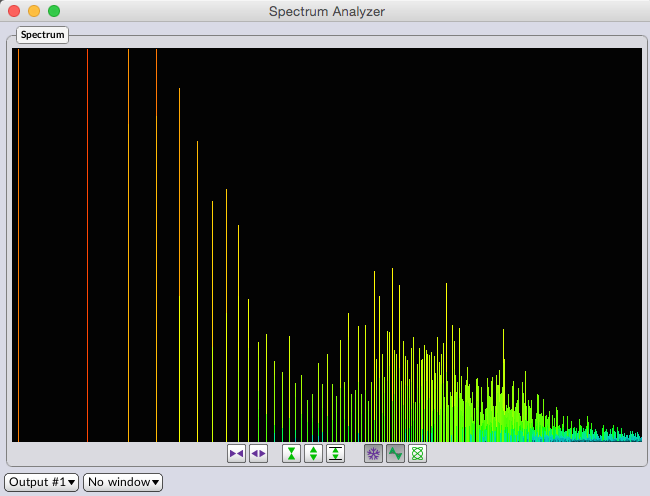Toggle the green waveform display button
650x496 pixels.
click(395, 454)
